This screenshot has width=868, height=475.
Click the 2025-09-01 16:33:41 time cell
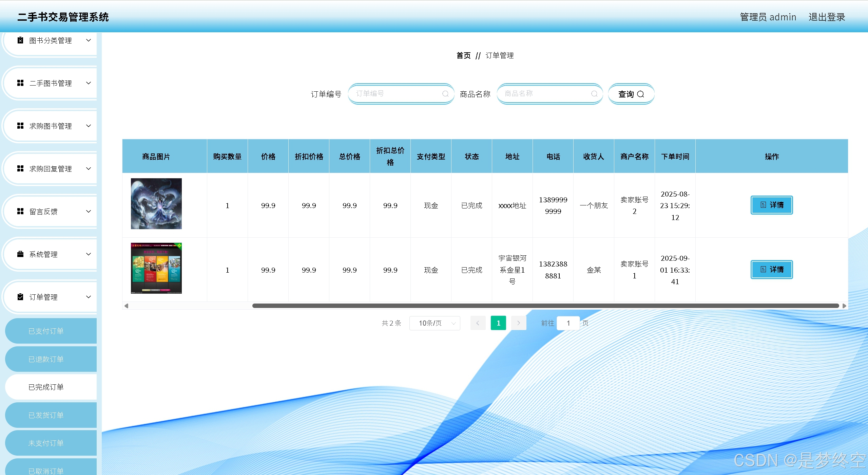[x=675, y=270]
